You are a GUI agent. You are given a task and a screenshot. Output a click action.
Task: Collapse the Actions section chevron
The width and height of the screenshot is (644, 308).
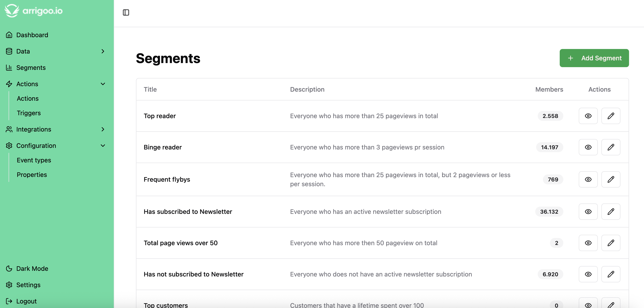point(103,84)
